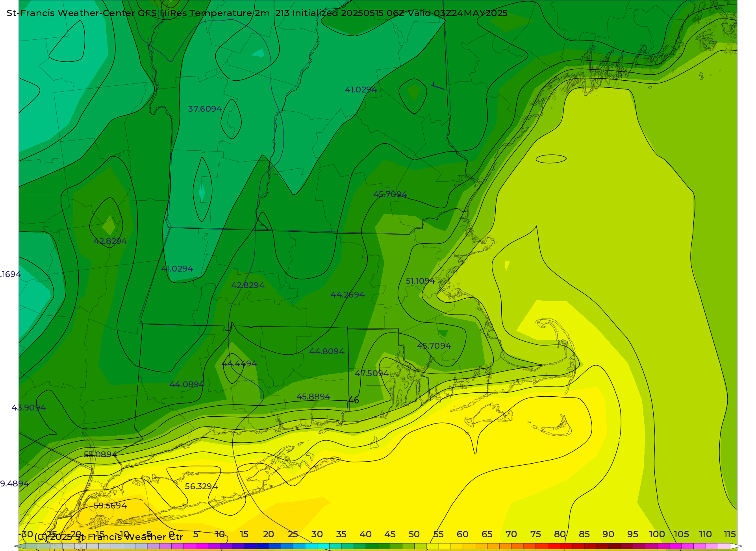The height and width of the screenshot is (551, 756).
Task: Click the contour label '46'
Action: pos(354,400)
